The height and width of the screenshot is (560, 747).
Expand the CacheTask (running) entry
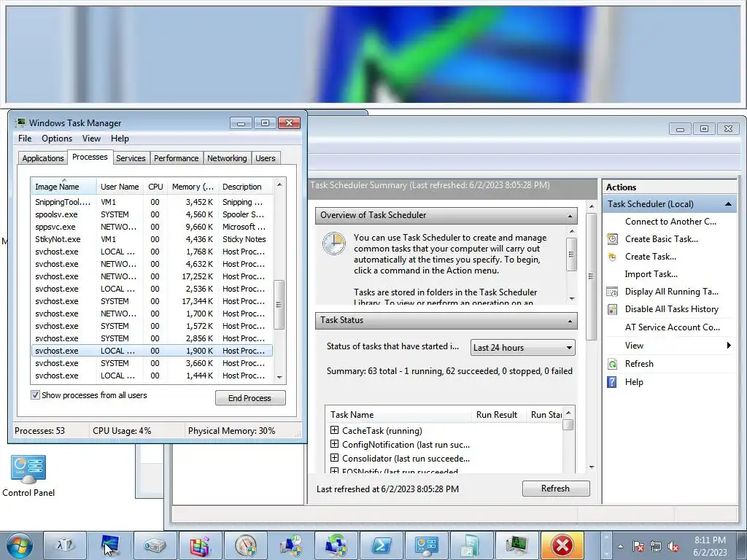pyautogui.click(x=334, y=430)
